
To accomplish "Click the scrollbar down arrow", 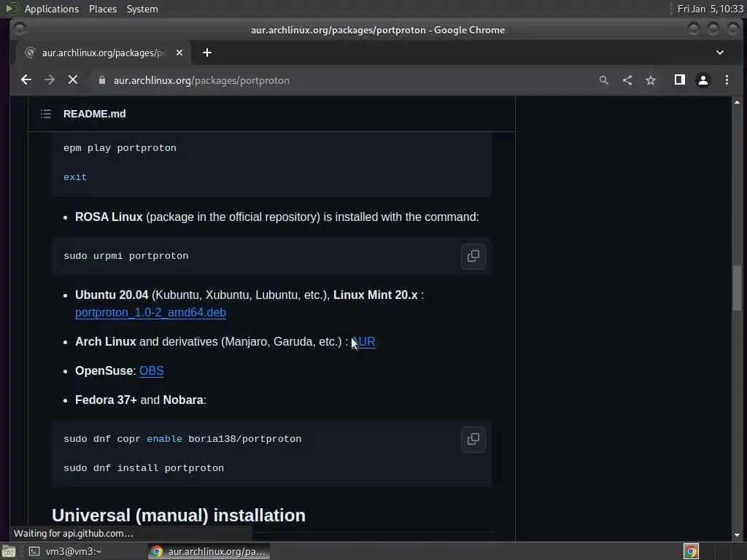I will tap(737, 534).
